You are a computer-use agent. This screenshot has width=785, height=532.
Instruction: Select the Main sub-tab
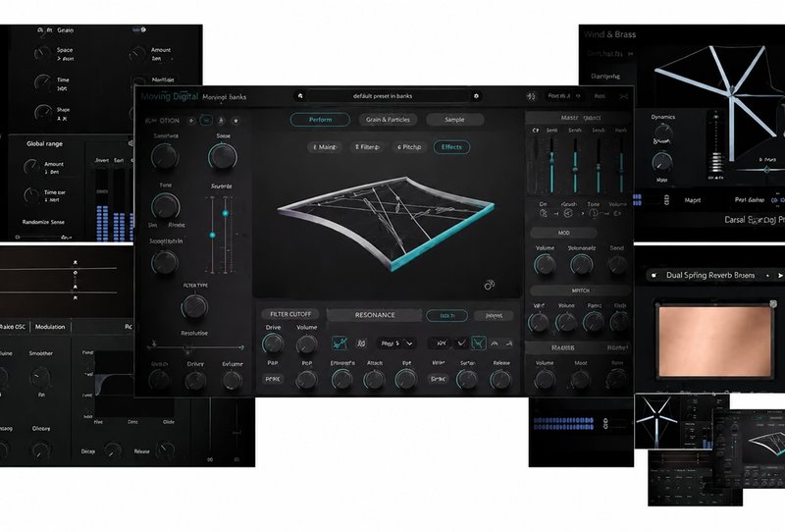pos(325,147)
